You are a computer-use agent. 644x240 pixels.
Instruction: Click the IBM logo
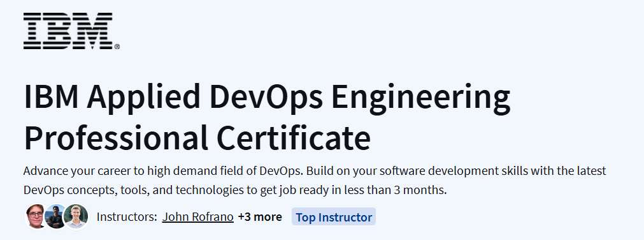[71, 31]
